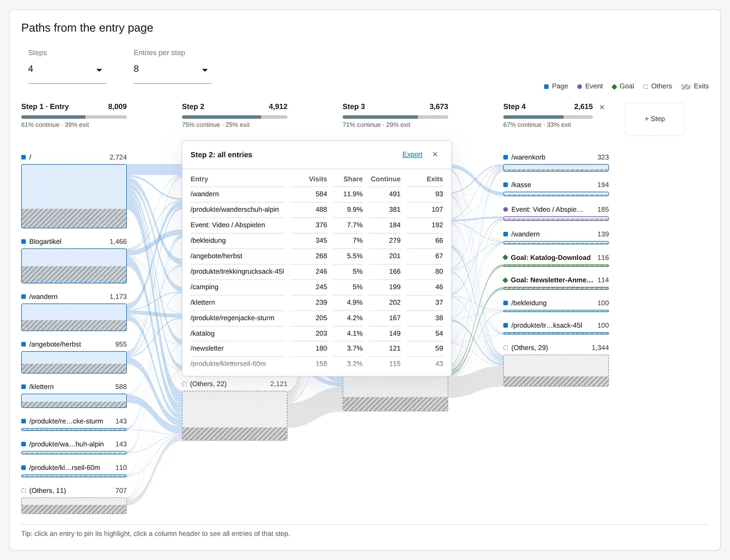This screenshot has height=560, width=730.
Task: Click Step 1 progress bar showing 61% continue
Action: point(74,117)
